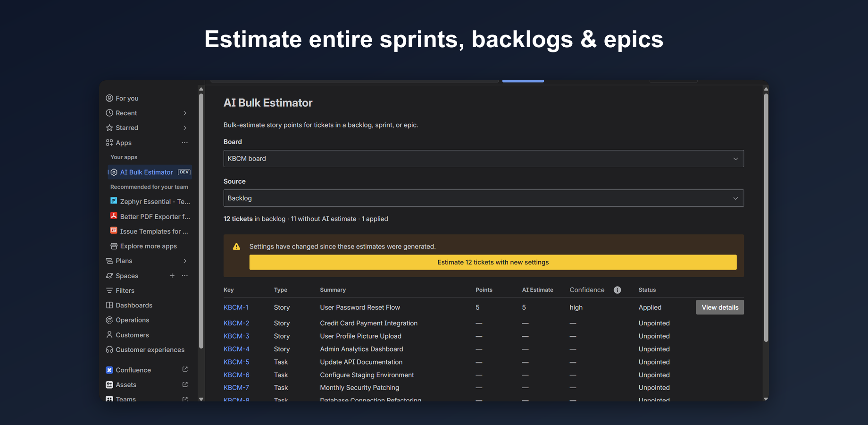The height and width of the screenshot is (425, 868).
Task: Open ticket link KBCM-1
Action: [x=236, y=307]
